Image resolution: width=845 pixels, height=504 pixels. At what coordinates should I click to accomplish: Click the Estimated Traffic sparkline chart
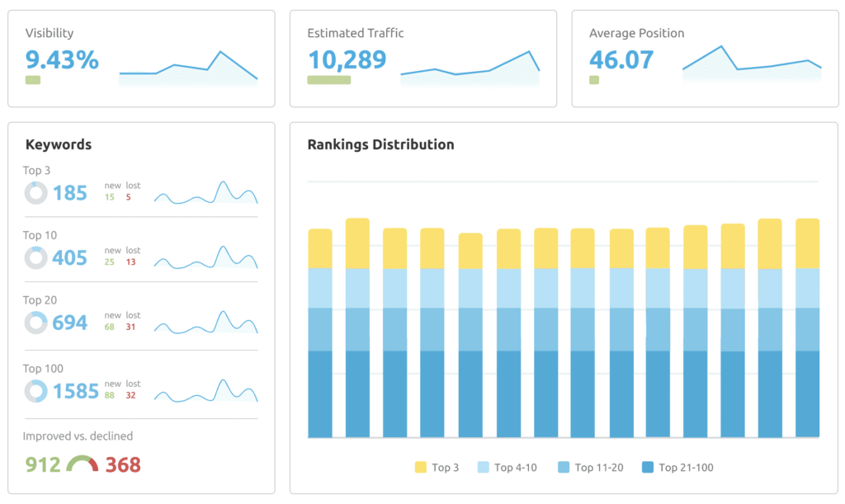pyautogui.click(x=470, y=68)
